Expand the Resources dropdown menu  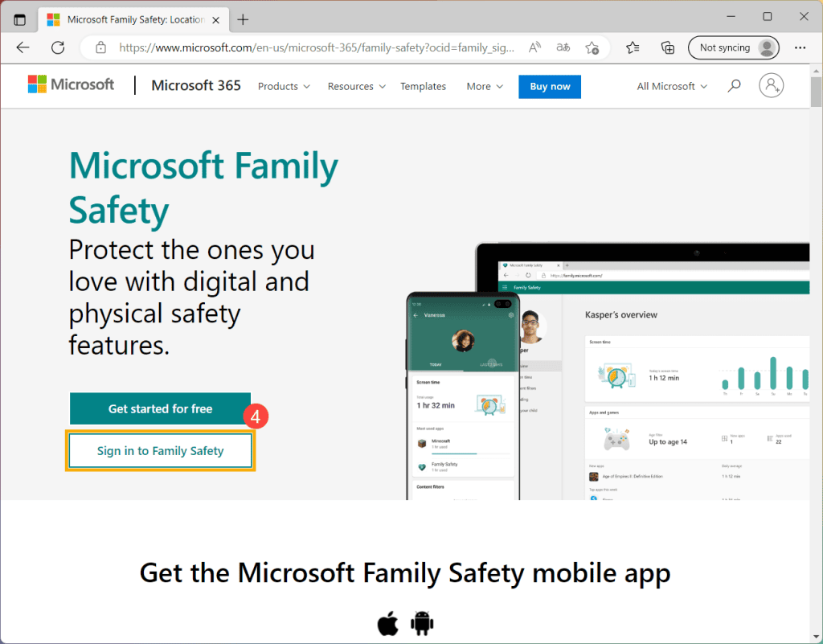pyautogui.click(x=356, y=86)
